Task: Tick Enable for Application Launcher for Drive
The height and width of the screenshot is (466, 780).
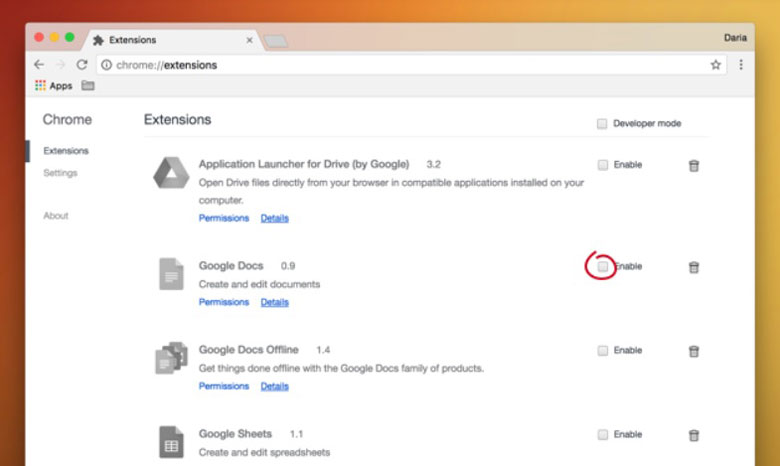Action: 602,165
